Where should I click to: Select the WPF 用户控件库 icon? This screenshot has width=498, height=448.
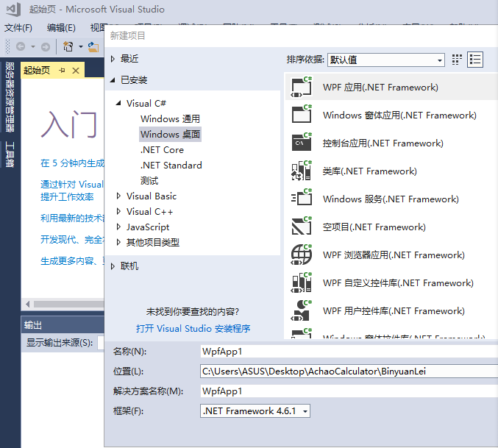click(x=302, y=310)
